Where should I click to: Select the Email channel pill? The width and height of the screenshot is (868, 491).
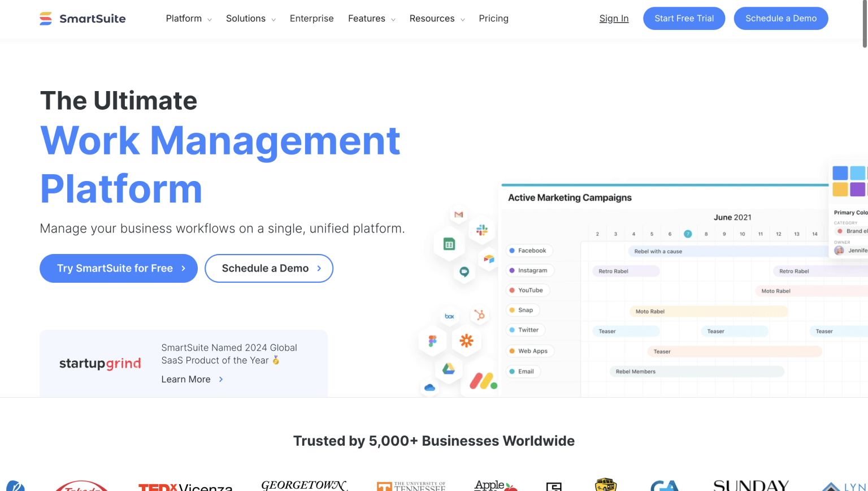pos(522,372)
